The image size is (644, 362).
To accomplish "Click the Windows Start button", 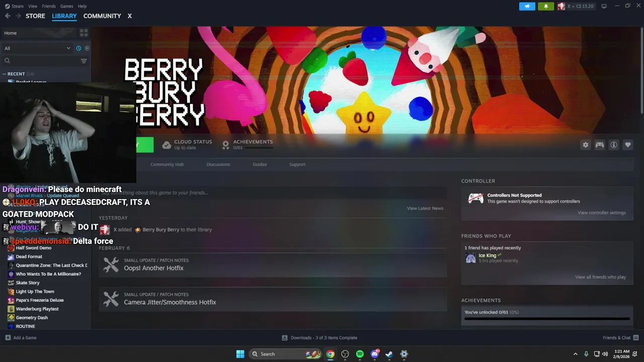I will pyautogui.click(x=240, y=354).
